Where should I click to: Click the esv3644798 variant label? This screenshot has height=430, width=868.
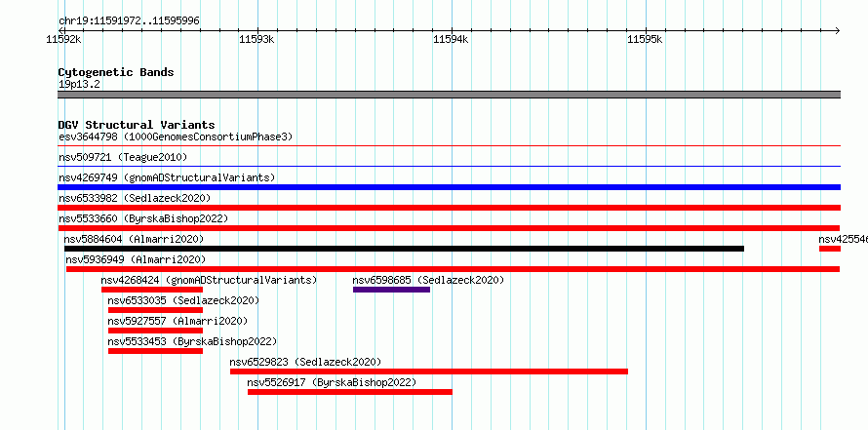tap(176, 137)
